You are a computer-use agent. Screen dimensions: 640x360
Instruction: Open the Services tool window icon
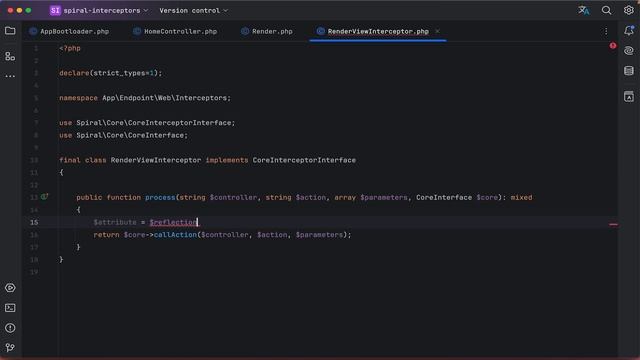pyautogui.click(x=10, y=288)
